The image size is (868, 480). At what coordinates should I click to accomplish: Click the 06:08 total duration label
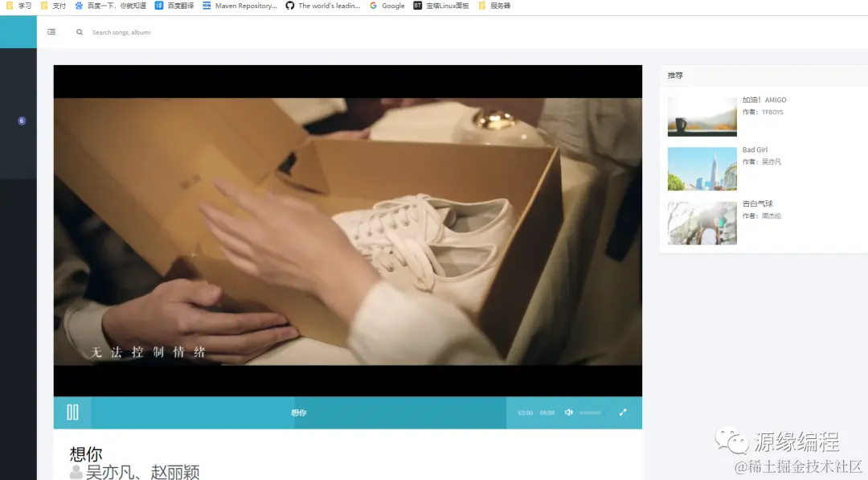click(547, 413)
